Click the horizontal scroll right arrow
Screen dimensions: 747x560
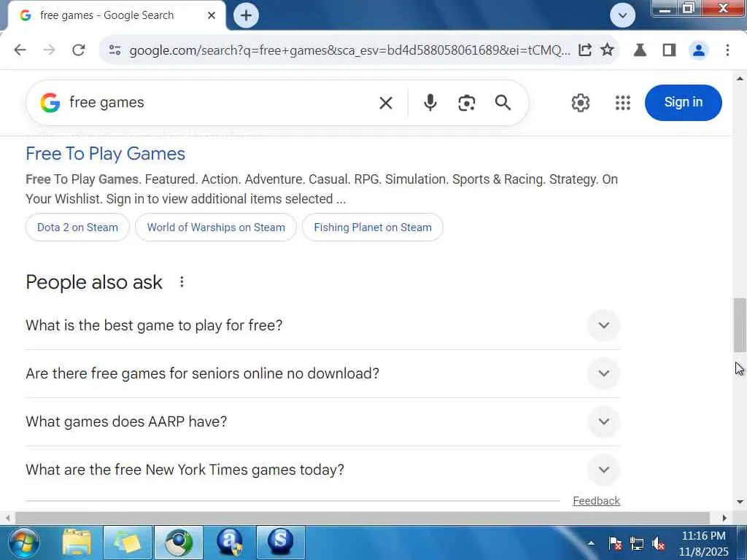724,518
